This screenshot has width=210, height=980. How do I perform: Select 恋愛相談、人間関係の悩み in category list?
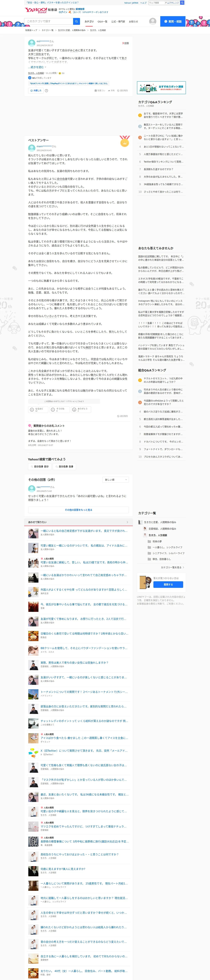click(x=160, y=529)
